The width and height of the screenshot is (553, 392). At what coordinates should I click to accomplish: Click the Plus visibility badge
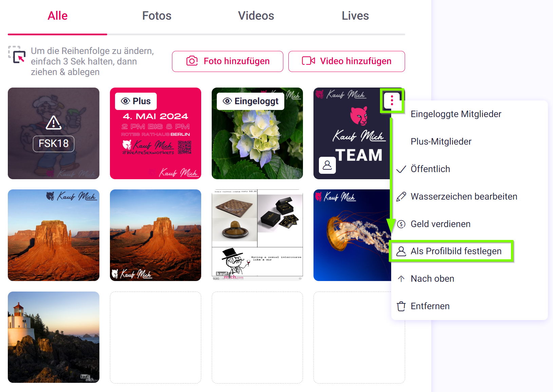tap(136, 101)
